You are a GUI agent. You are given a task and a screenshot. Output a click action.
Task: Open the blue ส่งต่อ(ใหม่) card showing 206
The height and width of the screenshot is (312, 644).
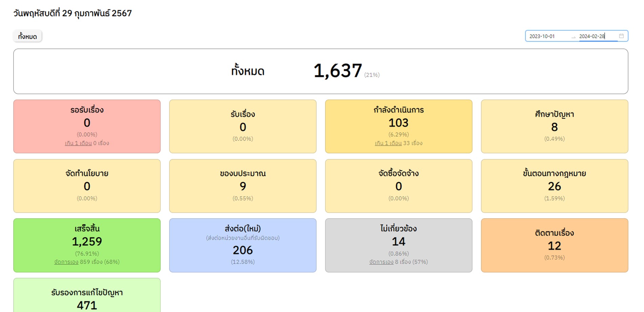coord(243,245)
